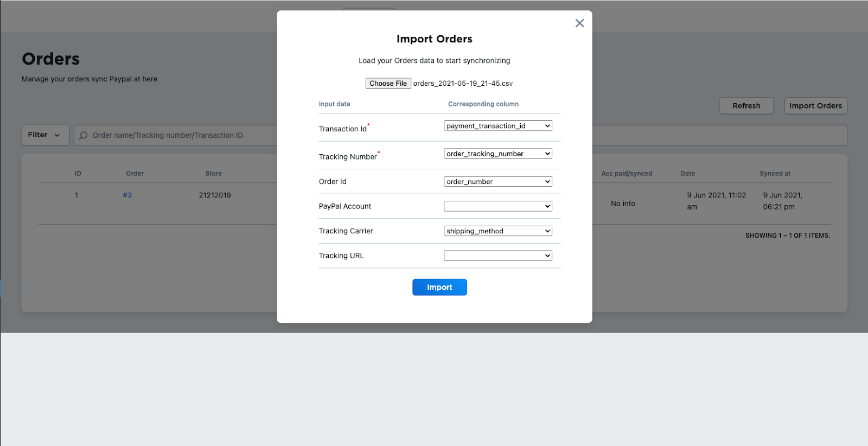Click the Acc paid/synced column header
Image resolution: width=868 pixels, height=446 pixels.
click(627, 174)
